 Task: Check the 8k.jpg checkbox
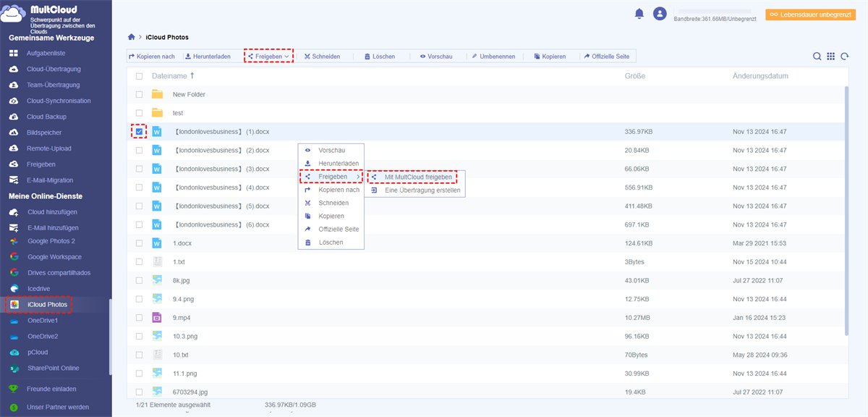139,280
